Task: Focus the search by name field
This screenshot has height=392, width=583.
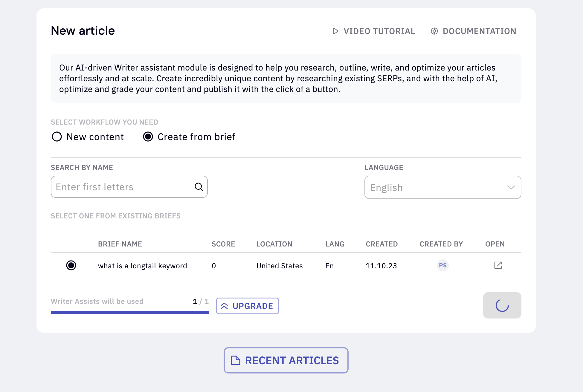Action: pos(129,187)
